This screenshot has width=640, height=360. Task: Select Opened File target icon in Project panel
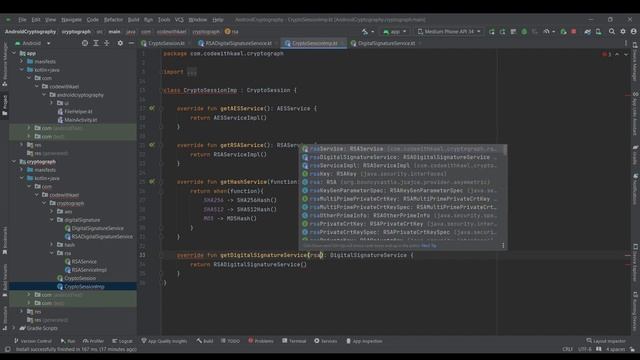(x=85, y=43)
